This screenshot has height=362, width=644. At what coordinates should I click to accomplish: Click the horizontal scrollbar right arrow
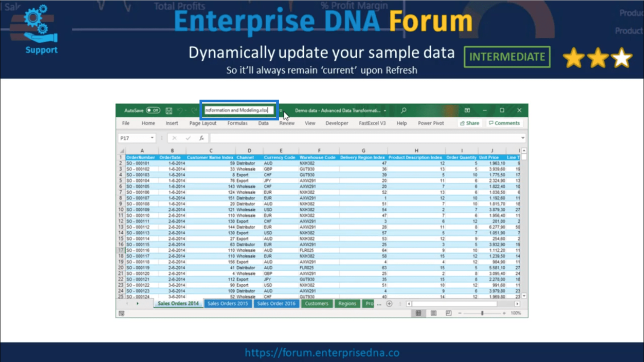click(x=517, y=304)
